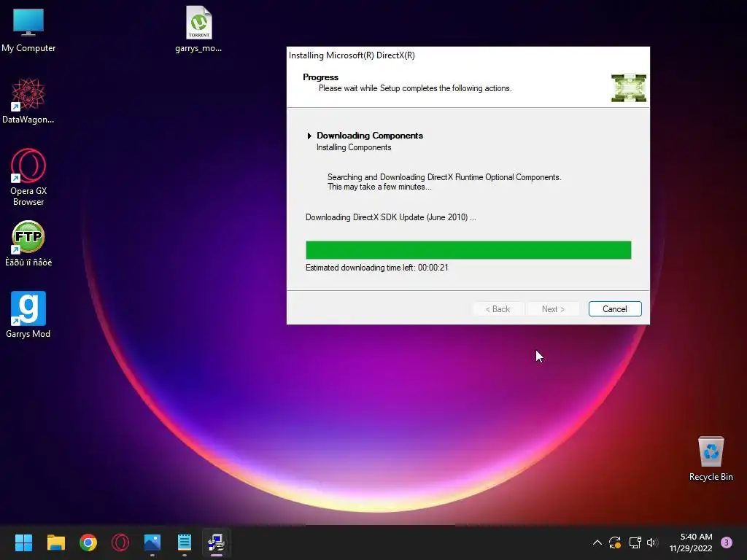
Task: Open the clock showing 5:40 AM
Action: click(x=691, y=542)
